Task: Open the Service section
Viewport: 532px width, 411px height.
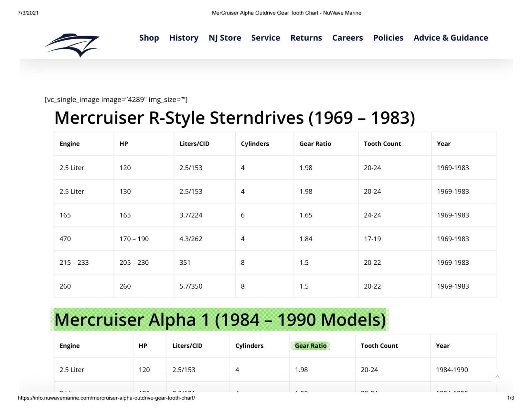Action: click(266, 38)
